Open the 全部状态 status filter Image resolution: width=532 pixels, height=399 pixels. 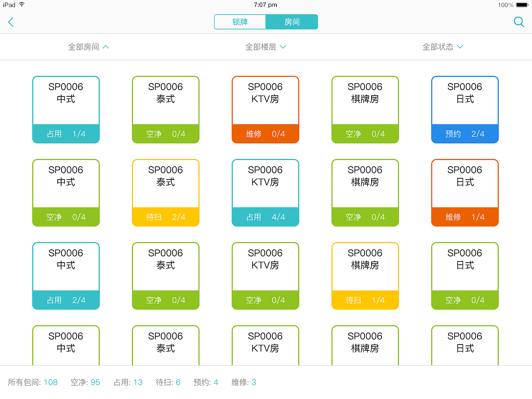pyautogui.click(x=443, y=47)
